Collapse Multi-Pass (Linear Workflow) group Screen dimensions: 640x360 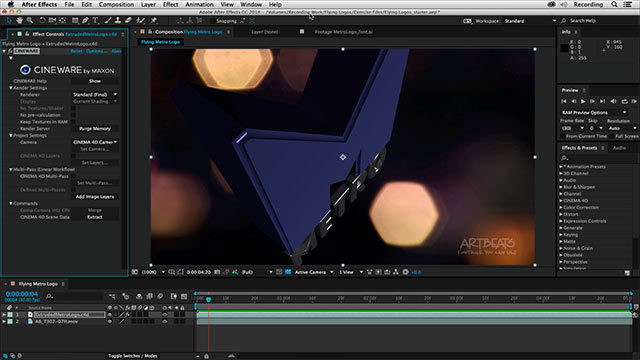11,169
